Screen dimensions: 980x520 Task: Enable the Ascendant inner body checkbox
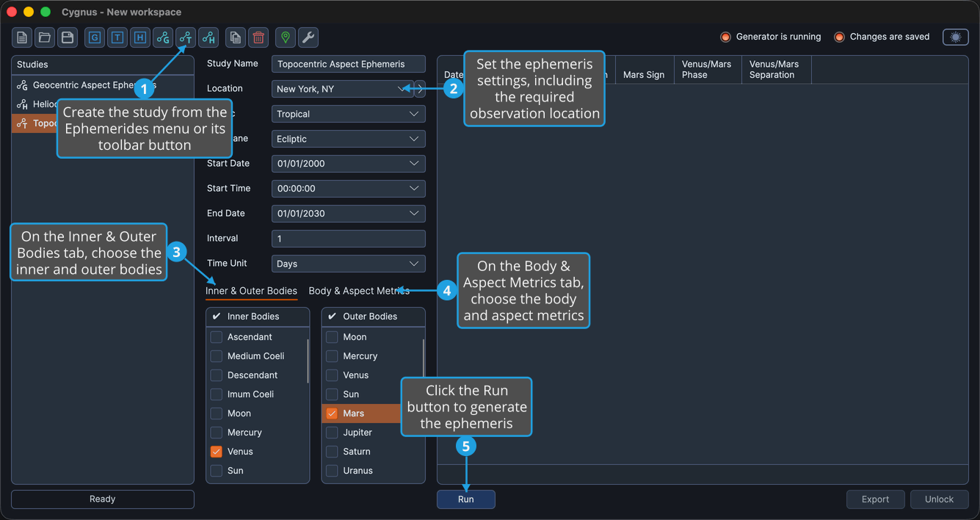(x=217, y=337)
